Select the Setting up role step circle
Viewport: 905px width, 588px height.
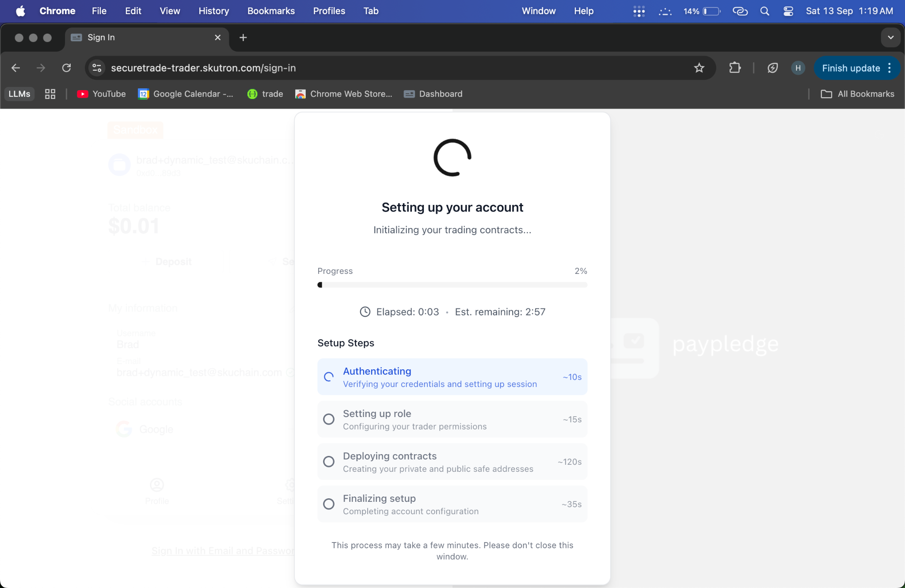pos(329,419)
